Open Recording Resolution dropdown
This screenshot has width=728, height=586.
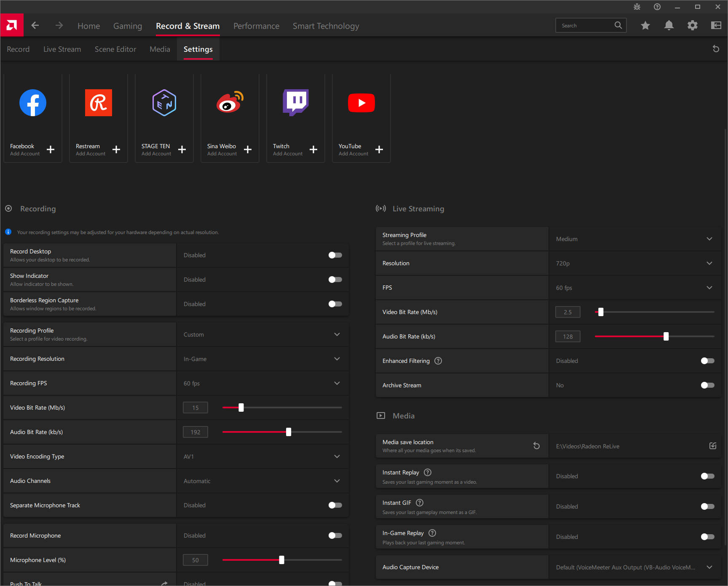262,359
